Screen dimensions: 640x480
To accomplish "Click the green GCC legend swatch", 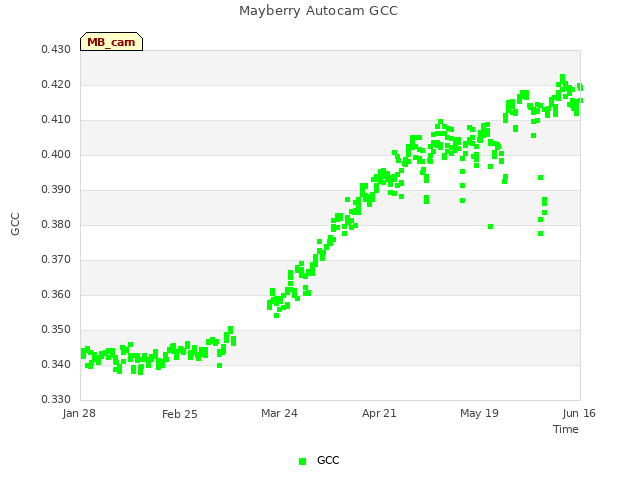I will point(302,461).
